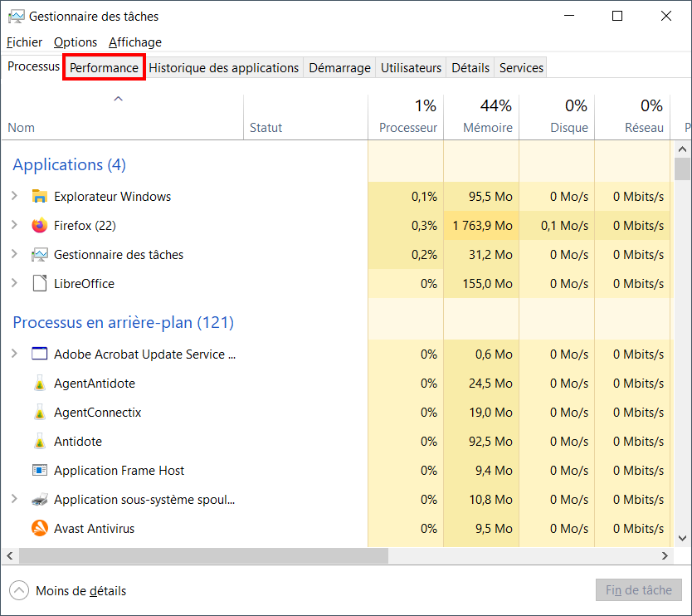Select the Processus en arrière-plan (121) heading
This screenshot has height=616, width=692.
point(123,322)
